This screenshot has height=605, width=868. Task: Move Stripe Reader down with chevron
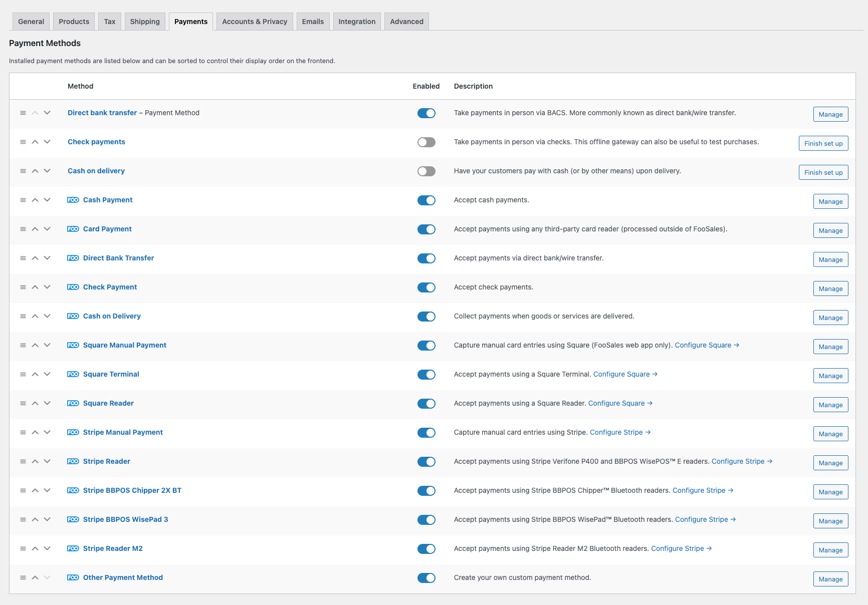click(x=47, y=461)
